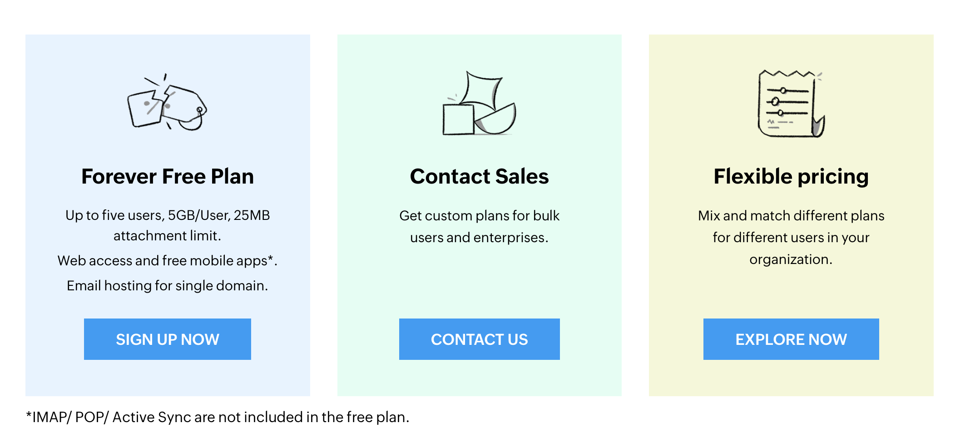Click the yellow Flexible pricing card background

(x=791, y=291)
